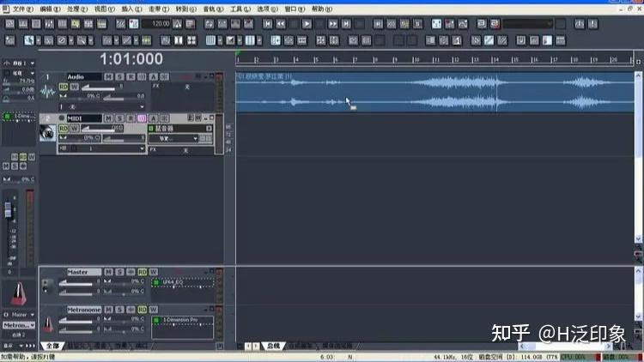Screen dimensions: 644x362
Task: Click the Audio track waveform icon
Action: pos(48,92)
